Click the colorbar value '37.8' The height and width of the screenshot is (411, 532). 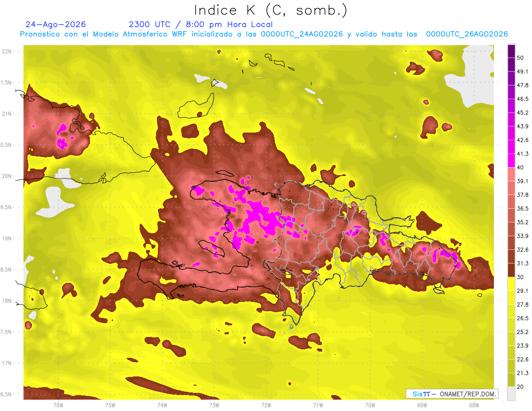point(523,195)
